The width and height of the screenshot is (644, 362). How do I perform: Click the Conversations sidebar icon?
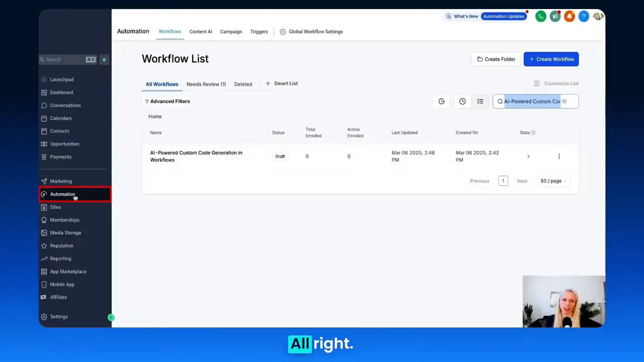pyautogui.click(x=44, y=106)
